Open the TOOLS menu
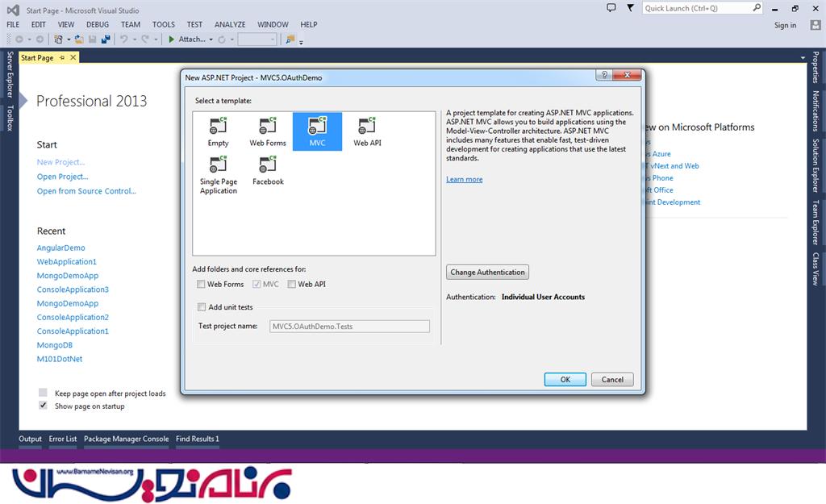 (163, 25)
